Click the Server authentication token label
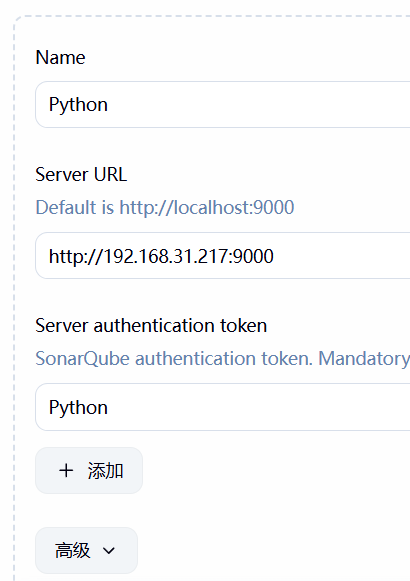The height and width of the screenshot is (581, 410). (151, 326)
